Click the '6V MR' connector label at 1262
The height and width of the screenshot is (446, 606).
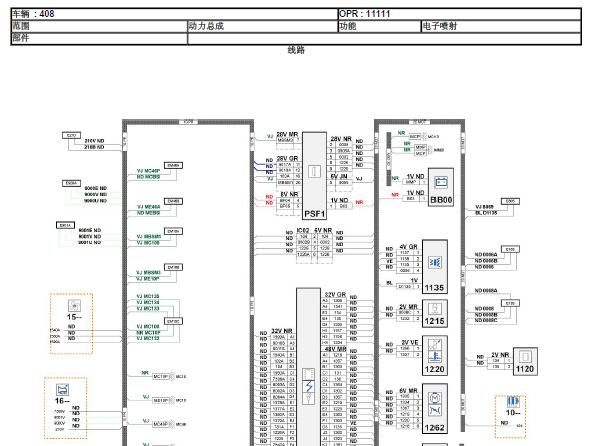click(x=409, y=390)
